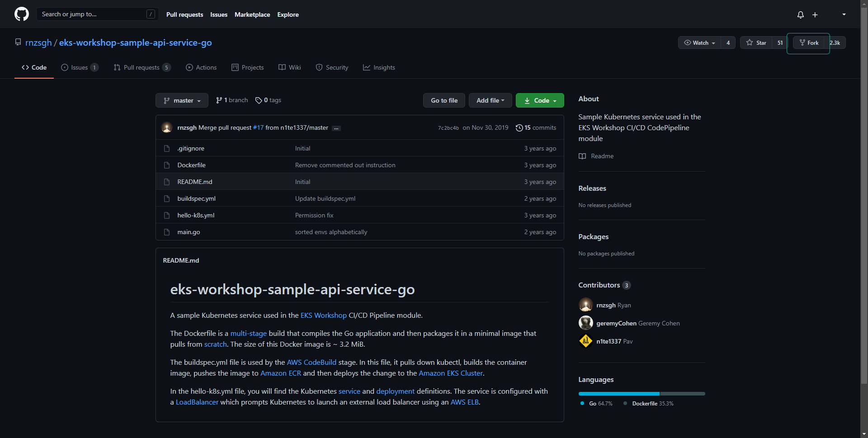
Task: Switch to the Actions tab
Action: pyautogui.click(x=201, y=67)
